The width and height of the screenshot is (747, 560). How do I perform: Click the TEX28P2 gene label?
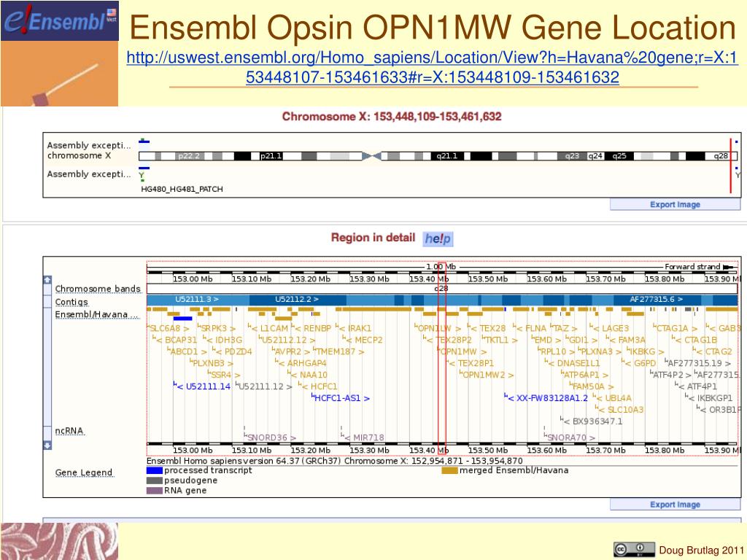click(447, 340)
